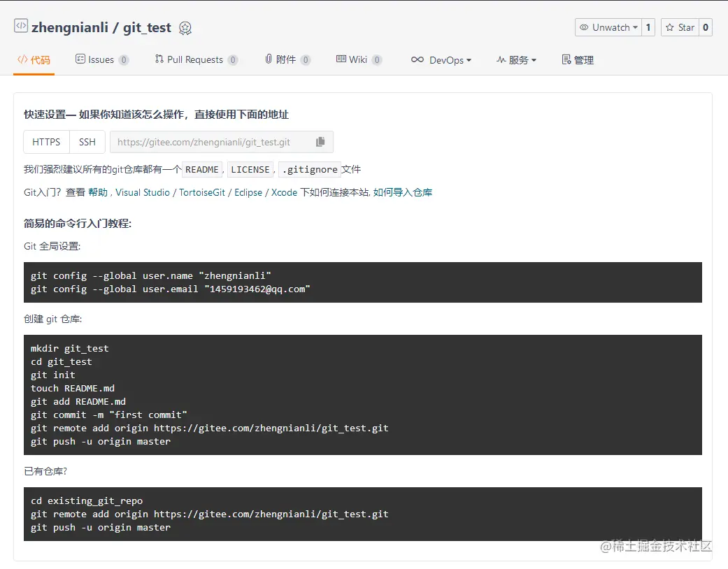728x569 pixels.
Task: Click the git commit first commit line
Action: [108, 415]
